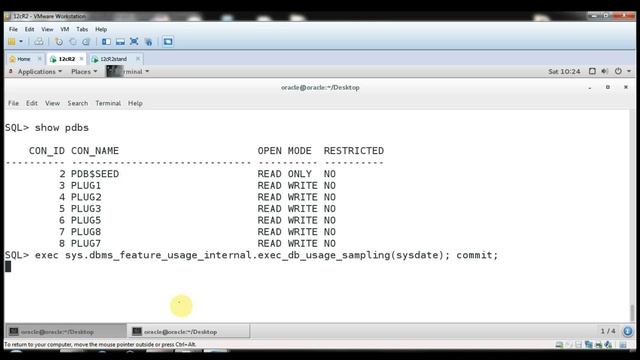
Task: Expand the power options dropdown arrow
Action: 21,42
